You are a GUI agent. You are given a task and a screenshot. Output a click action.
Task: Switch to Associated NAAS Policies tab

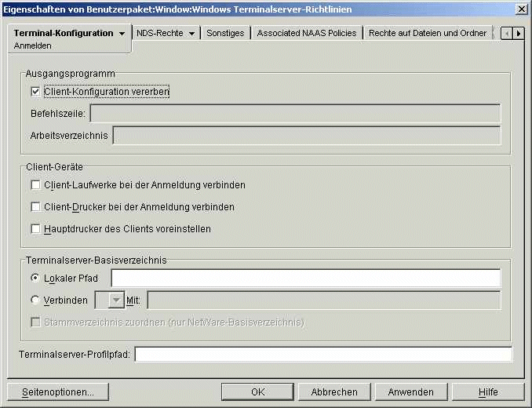307,33
